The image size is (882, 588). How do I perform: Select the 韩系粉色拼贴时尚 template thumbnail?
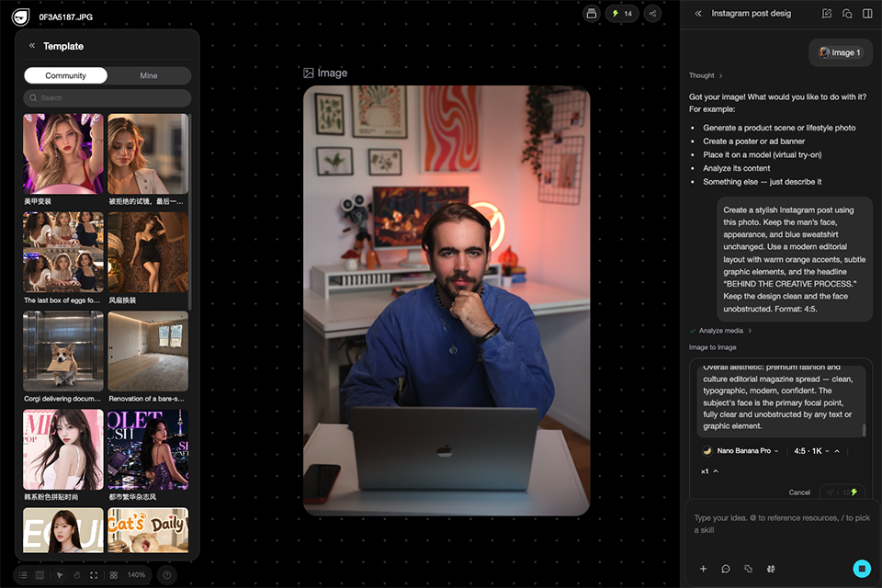click(63, 449)
